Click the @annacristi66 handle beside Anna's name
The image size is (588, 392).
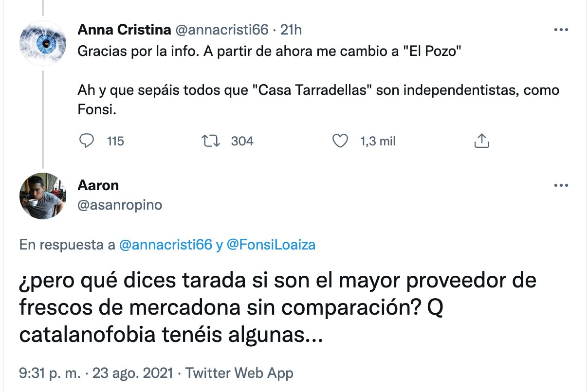(221, 30)
